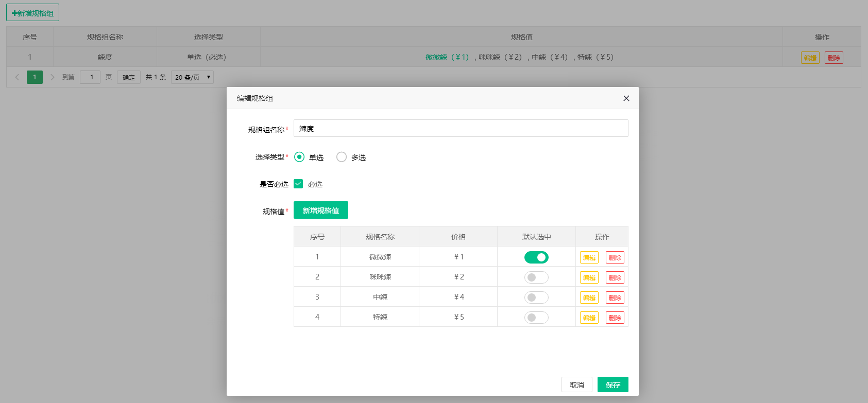
Task: Close the 编辑规格组 dialog with X
Action: click(626, 98)
